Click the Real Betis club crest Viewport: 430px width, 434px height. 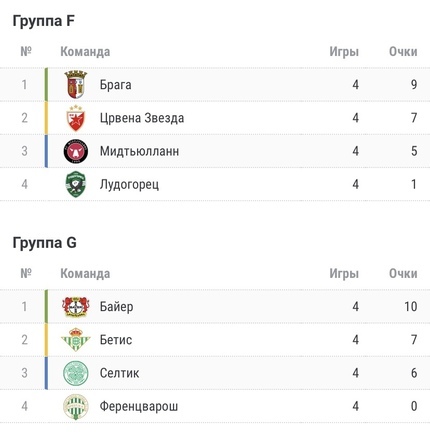76,339
